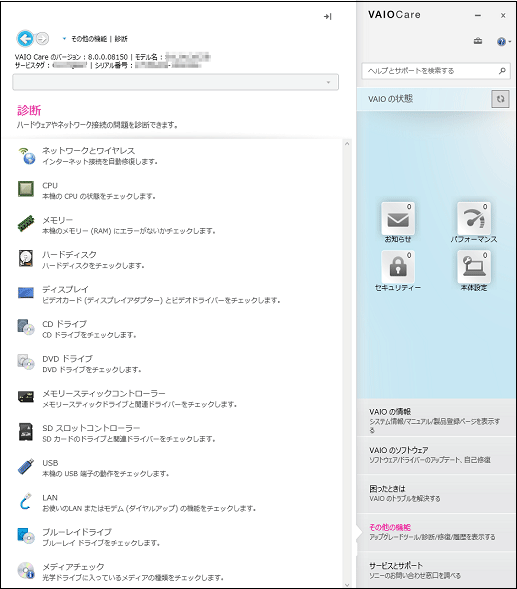Open the VAIO の情報 section

[x=436, y=417]
